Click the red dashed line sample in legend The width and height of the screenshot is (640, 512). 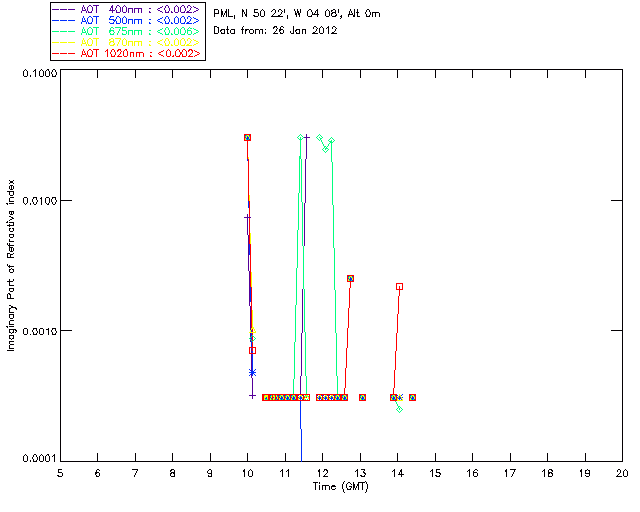coord(64,53)
